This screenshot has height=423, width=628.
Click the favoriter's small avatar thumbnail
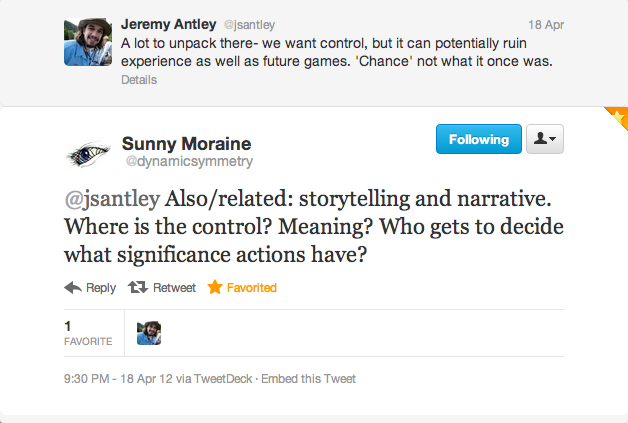[x=149, y=333]
